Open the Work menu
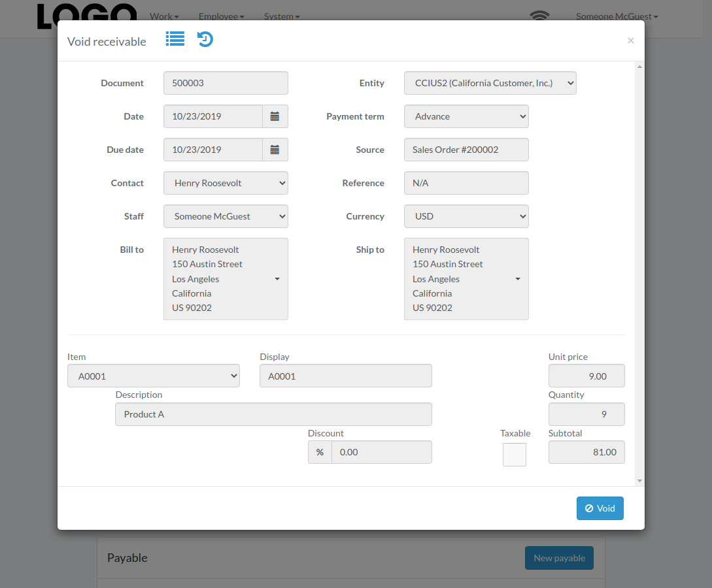Image resolution: width=712 pixels, height=588 pixels. (164, 16)
